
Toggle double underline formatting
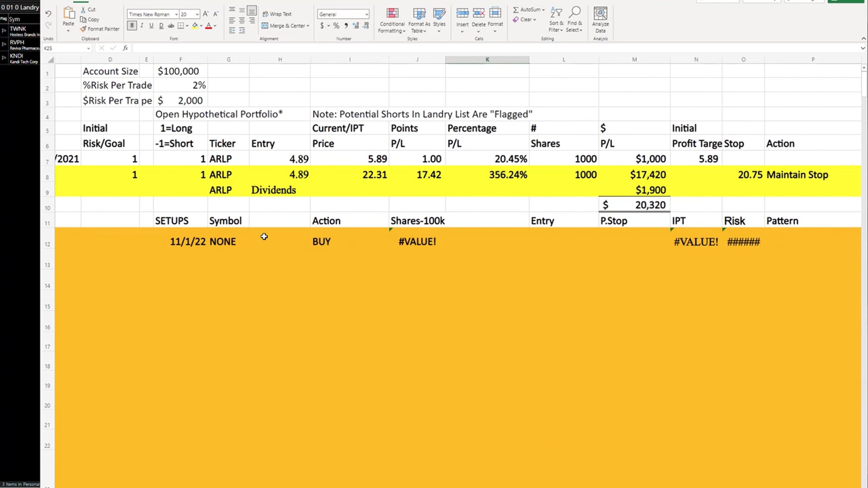pos(161,26)
